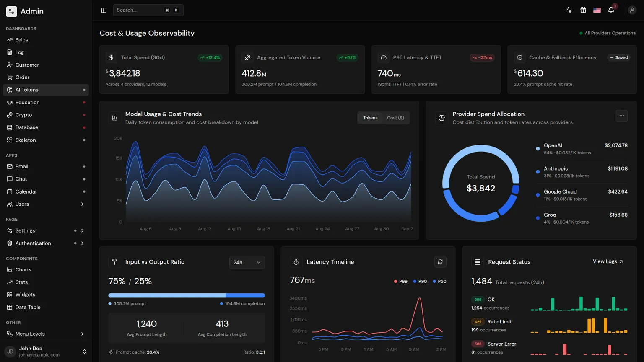This screenshot has height=362, width=644.
Task: Navigate to the Data Table page
Action: pyautogui.click(x=46, y=307)
